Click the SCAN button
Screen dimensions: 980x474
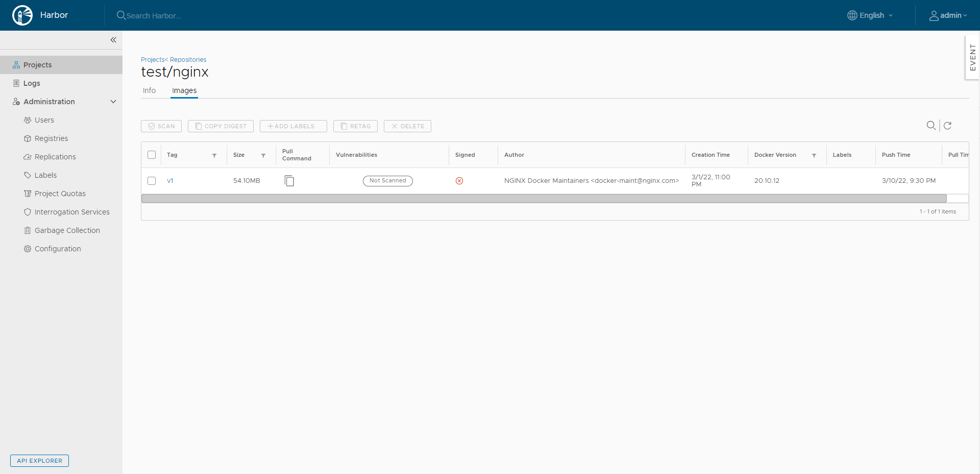[x=161, y=126]
